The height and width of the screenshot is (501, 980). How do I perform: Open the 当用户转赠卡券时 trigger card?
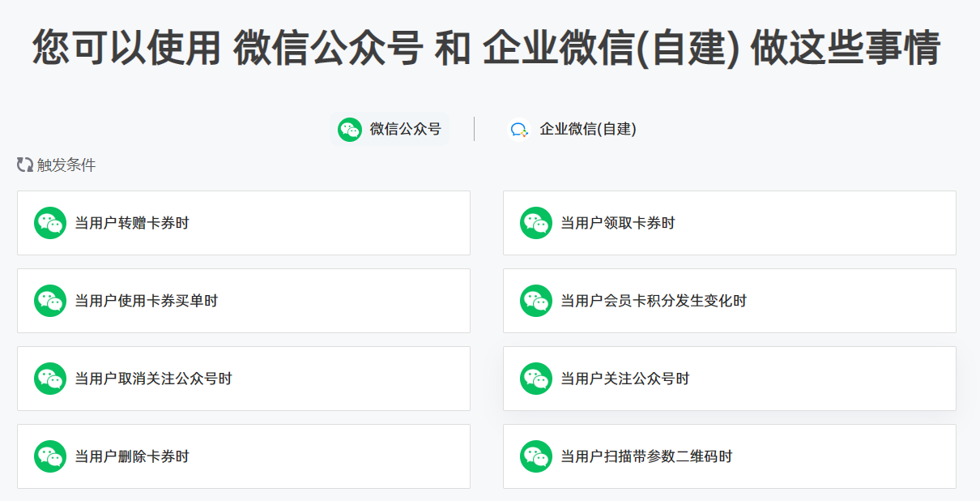coord(244,223)
